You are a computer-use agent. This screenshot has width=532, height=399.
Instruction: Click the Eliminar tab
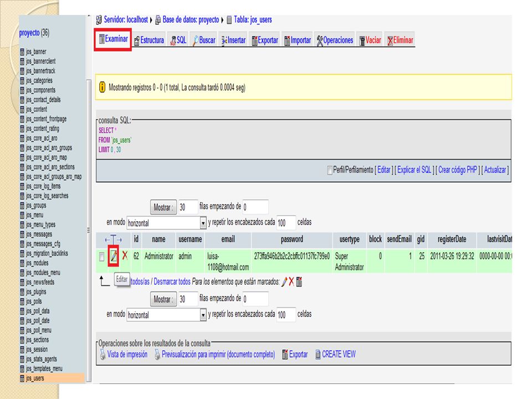[400, 40]
